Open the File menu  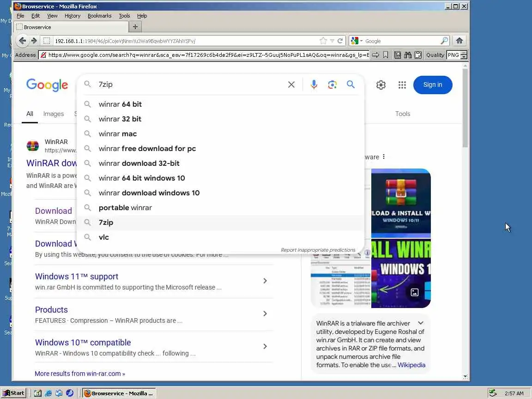pyautogui.click(x=20, y=16)
